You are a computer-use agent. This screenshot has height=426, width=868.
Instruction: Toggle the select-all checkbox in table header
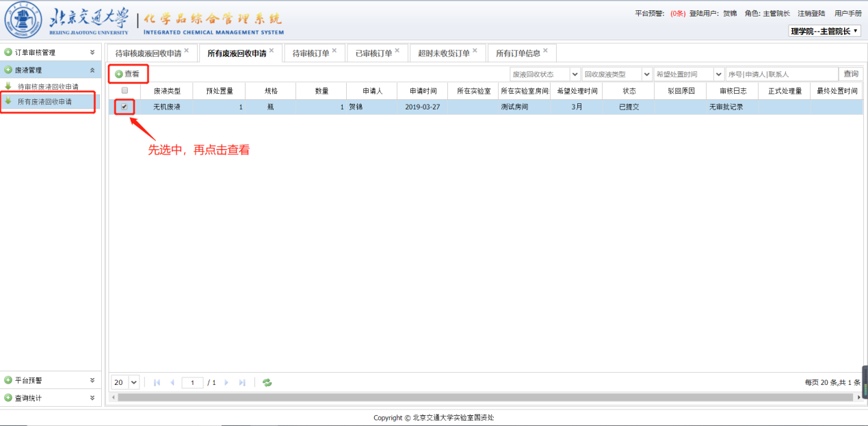[x=124, y=90]
